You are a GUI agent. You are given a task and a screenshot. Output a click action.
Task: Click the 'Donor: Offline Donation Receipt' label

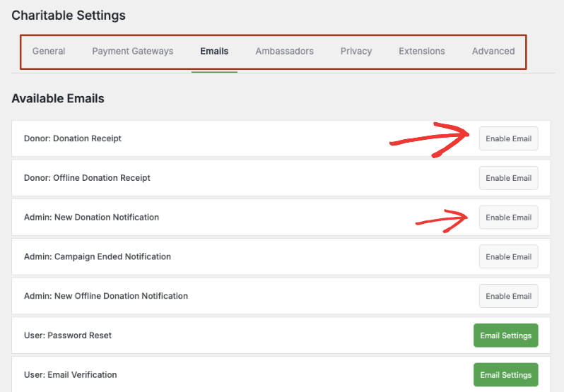tap(87, 178)
